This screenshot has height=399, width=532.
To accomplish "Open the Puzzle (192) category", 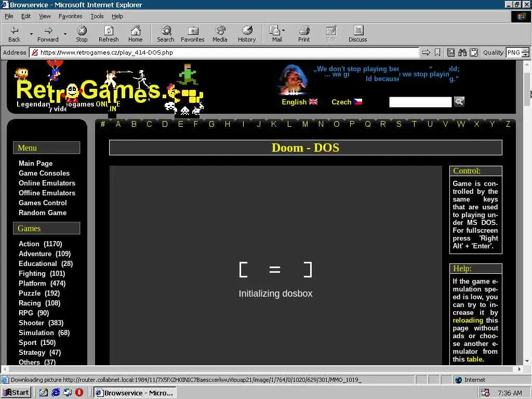I will 39,293.
